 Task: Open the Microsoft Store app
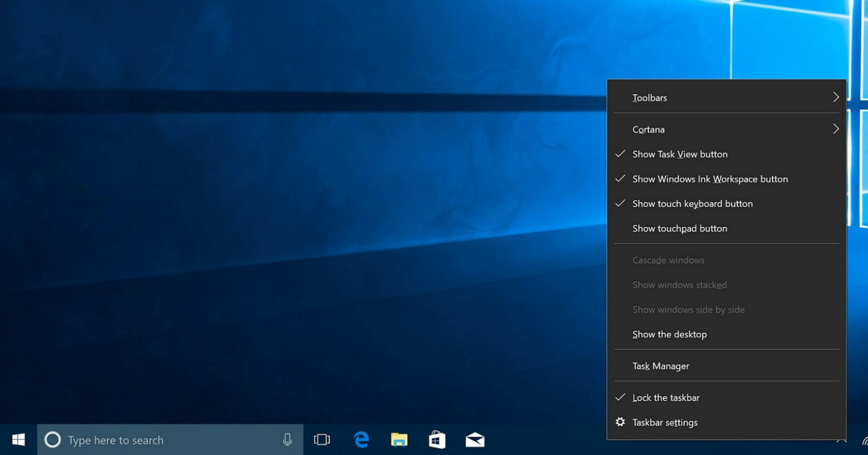[437, 439]
